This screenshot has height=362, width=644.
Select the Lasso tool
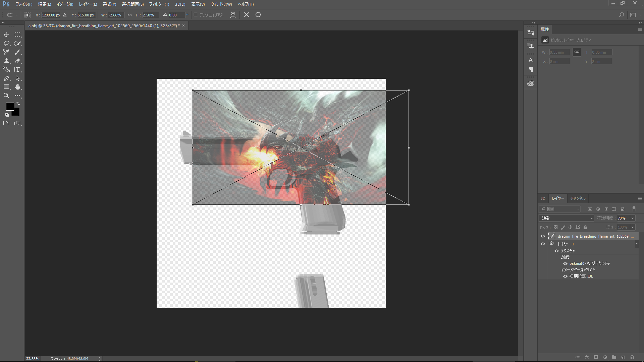point(6,43)
